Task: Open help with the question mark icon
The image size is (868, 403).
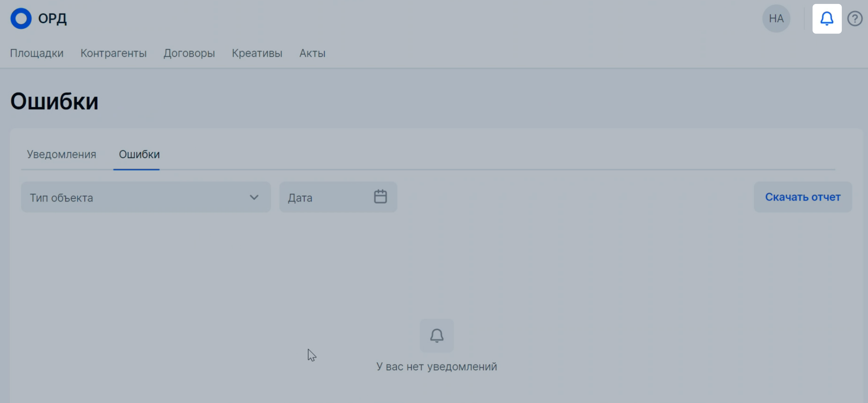Action: point(855,19)
